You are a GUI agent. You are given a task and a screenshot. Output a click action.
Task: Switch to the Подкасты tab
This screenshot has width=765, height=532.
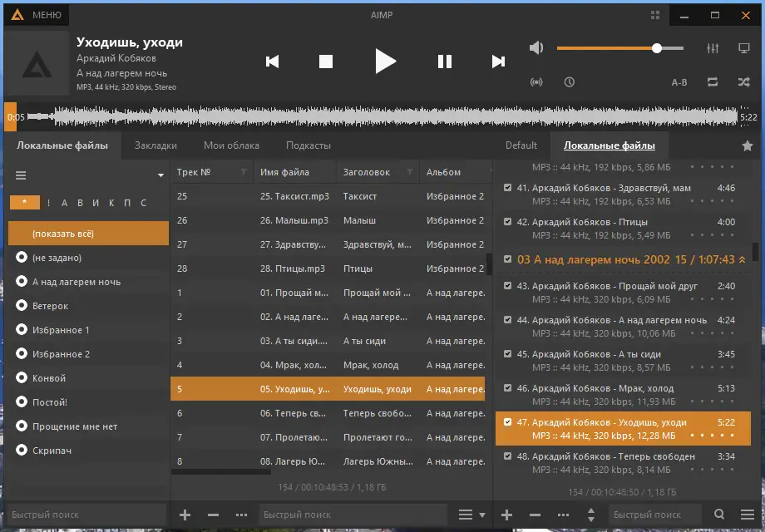(x=308, y=145)
